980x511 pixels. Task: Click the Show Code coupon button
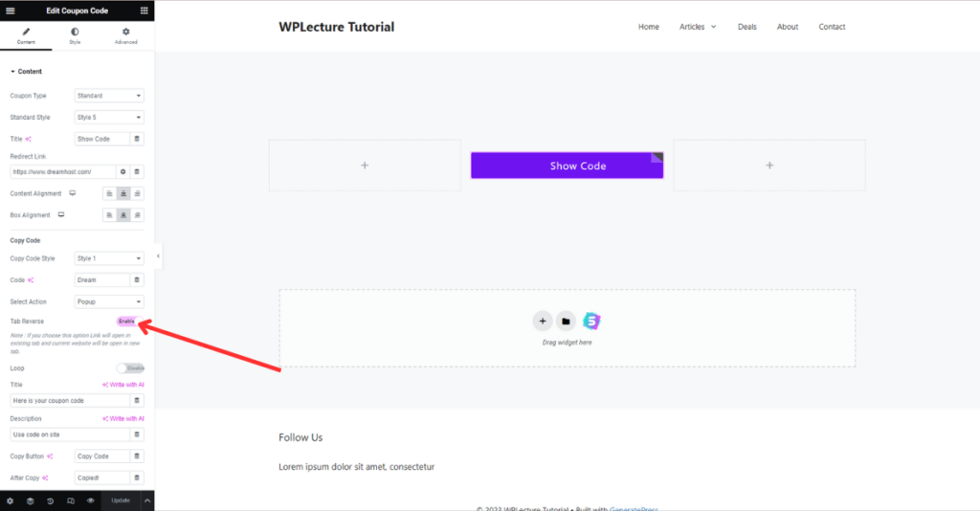point(567,166)
